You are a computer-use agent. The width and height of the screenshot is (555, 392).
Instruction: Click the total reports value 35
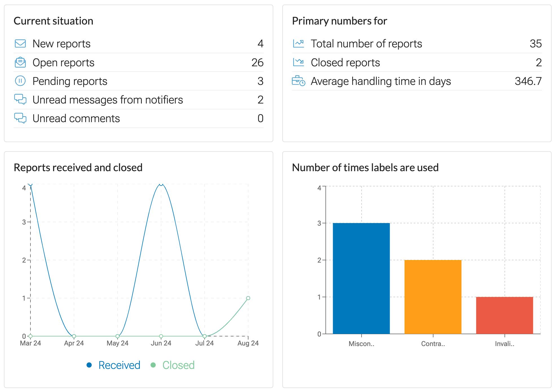pos(536,44)
